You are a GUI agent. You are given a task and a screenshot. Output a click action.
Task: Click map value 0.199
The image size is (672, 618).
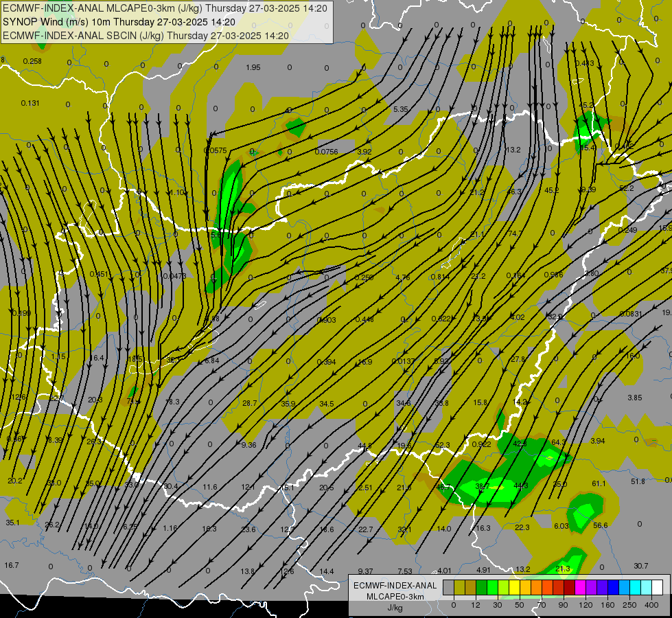21,313
